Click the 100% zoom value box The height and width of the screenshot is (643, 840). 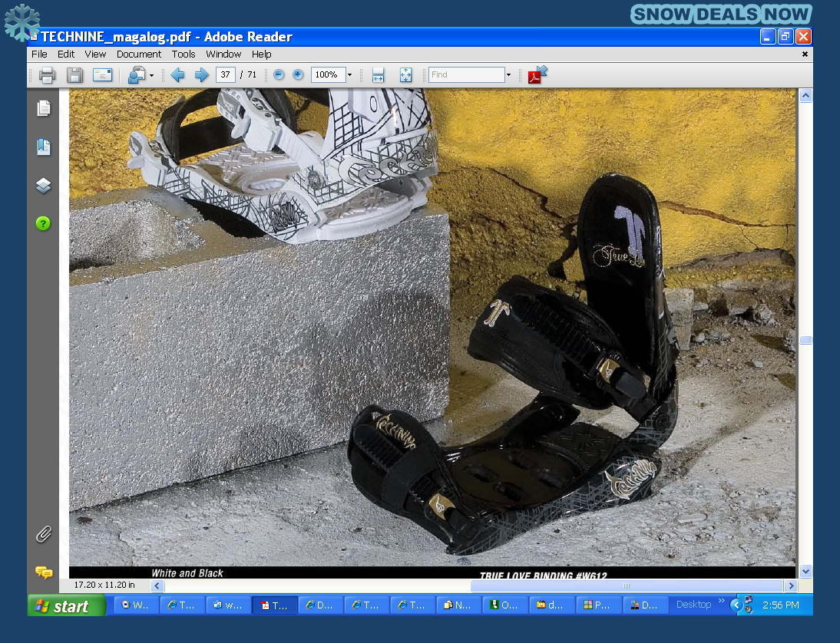point(328,75)
